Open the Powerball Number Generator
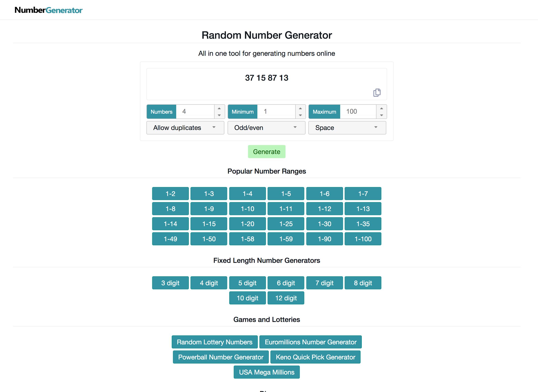538x392 pixels. 221,357
